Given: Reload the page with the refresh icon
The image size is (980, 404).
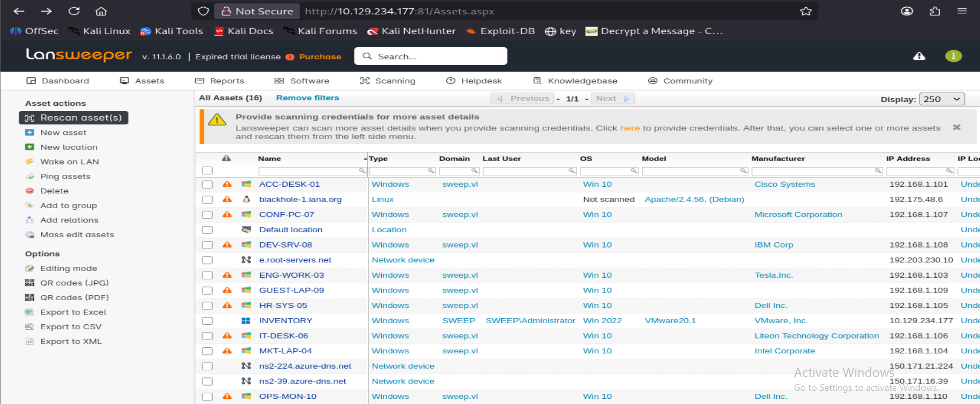Looking at the screenshot, I should (x=74, y=11).
